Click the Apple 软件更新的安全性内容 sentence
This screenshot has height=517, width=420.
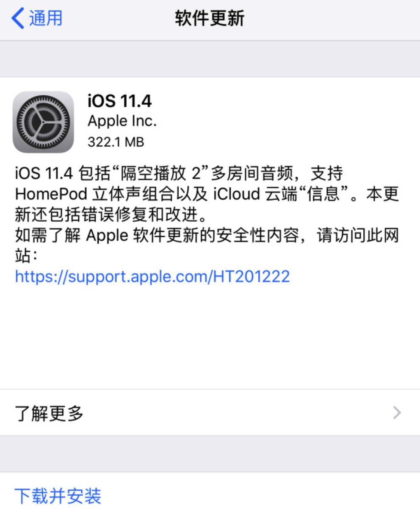[x=207, y=236]
